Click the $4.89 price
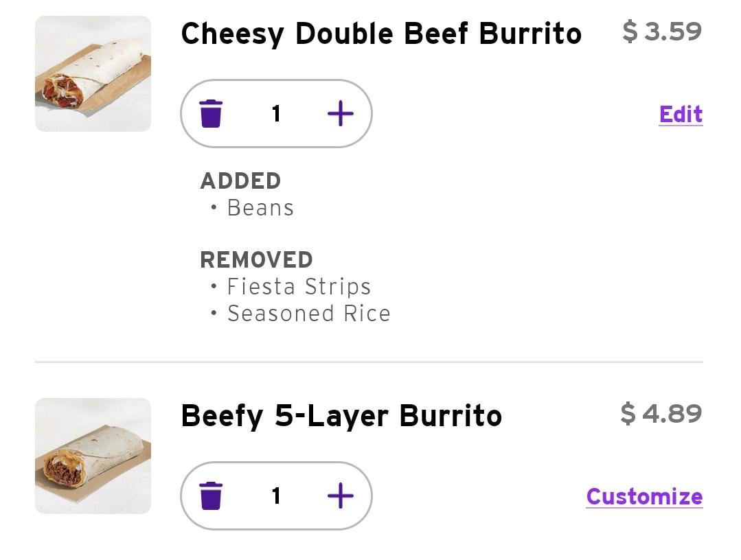The image size is (741, 560). point(661,414)
